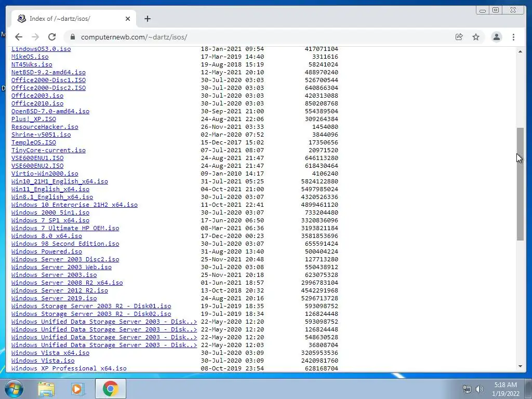Open Windows Storage Server 2003 R2 Disk02.iso

point(91,314)
